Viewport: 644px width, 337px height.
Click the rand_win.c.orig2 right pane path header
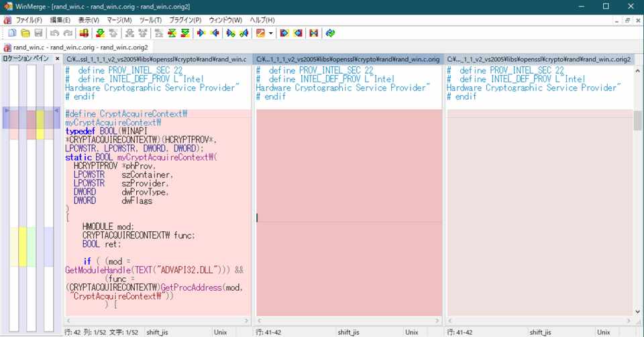[x=539, y=60]
